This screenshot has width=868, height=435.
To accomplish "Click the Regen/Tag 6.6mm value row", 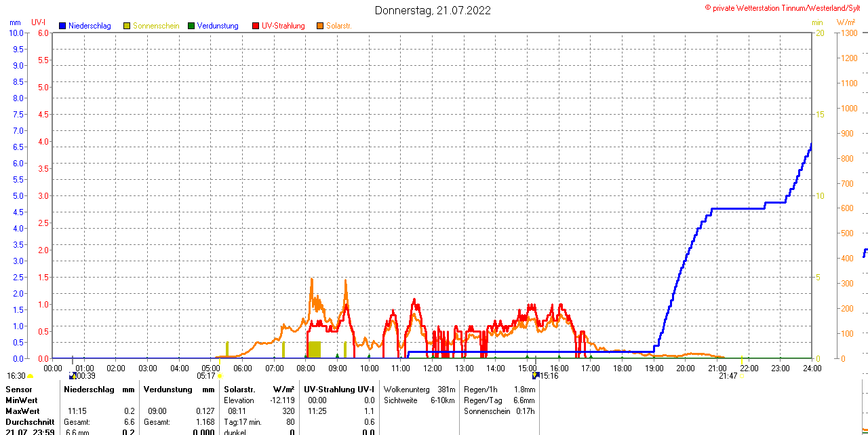I will coord(499,400).
